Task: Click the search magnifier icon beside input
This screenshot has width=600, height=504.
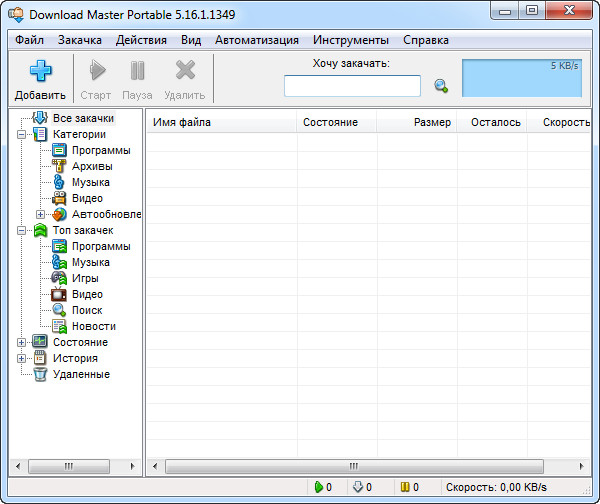Action: [440, 86]
